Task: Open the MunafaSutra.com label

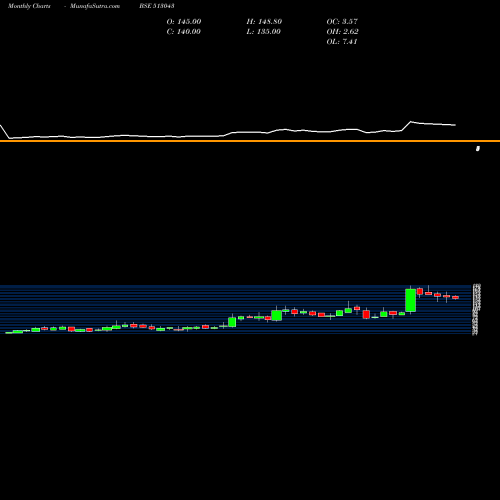Action: click(95, 6)
